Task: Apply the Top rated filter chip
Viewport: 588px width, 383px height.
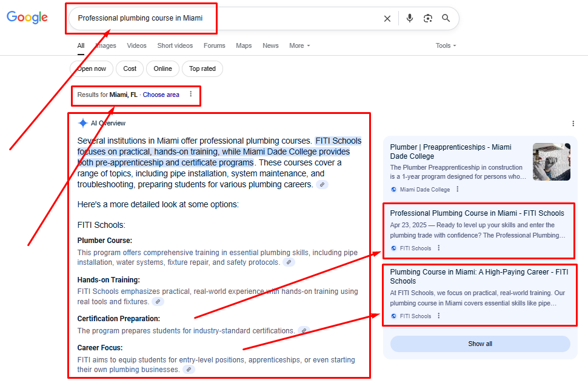Action: pos(202,68)
